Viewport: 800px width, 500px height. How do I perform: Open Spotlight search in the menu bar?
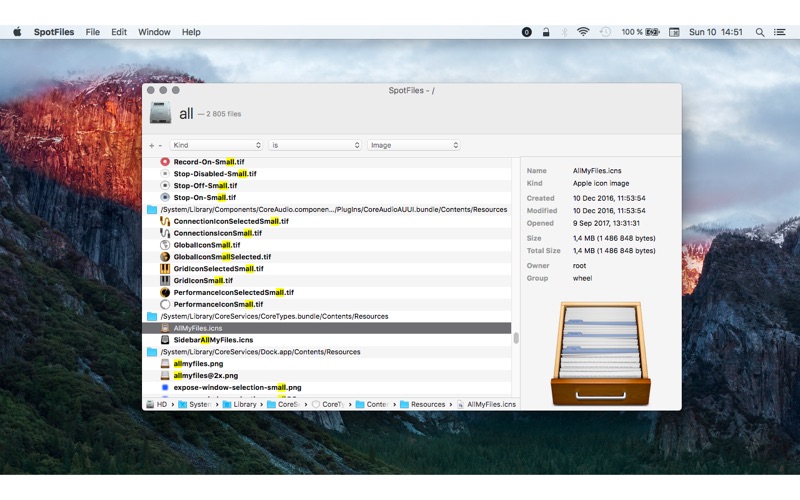(x=760, y=32)
